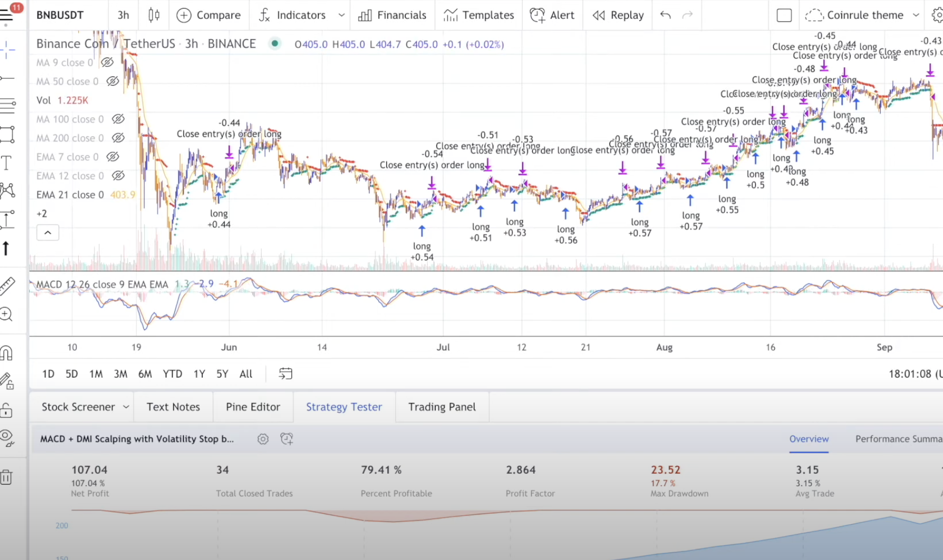Activate the Magnet snap tool
Image resolution: width=943 pixels, height=560 pixels.
(7, 354)
